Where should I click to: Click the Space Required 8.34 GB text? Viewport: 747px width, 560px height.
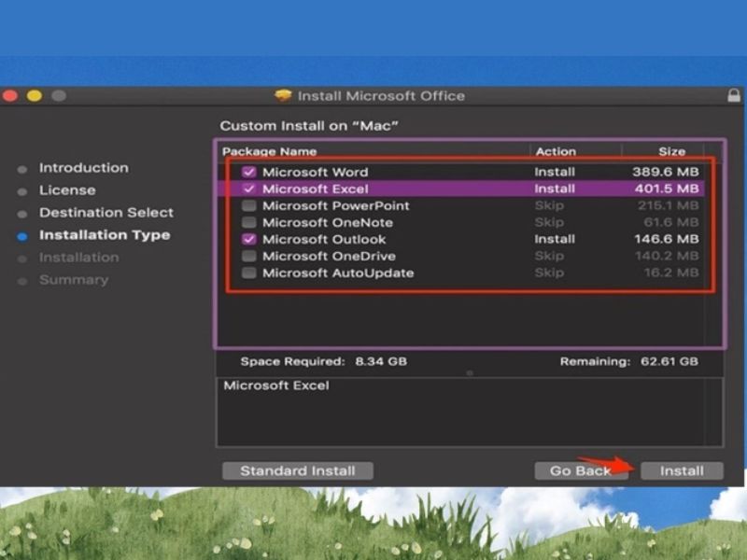(323, 361)
